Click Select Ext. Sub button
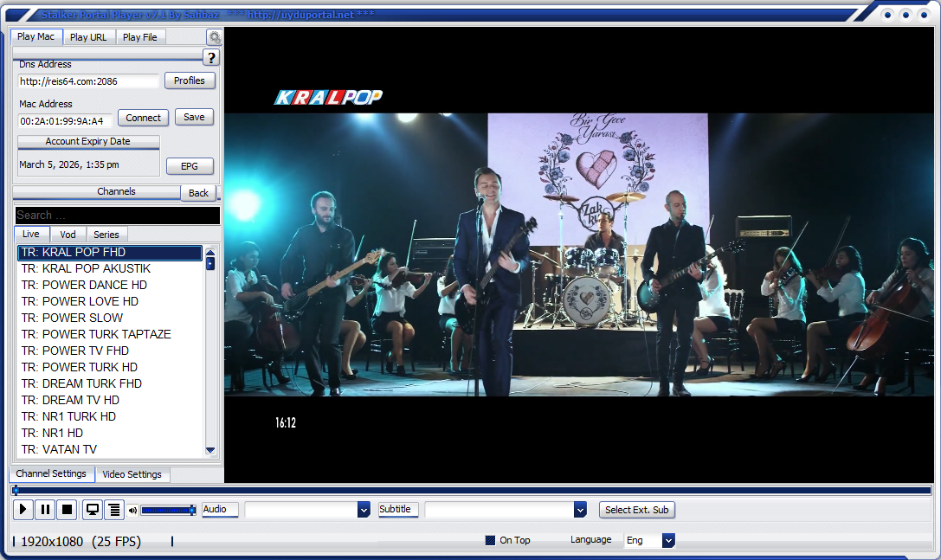This screenshot has width=941, height=560. tap(637, 510)
